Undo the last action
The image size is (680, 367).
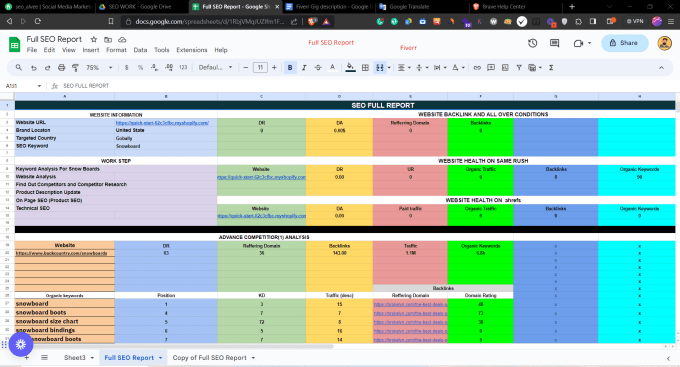click(x=33, y=68)
